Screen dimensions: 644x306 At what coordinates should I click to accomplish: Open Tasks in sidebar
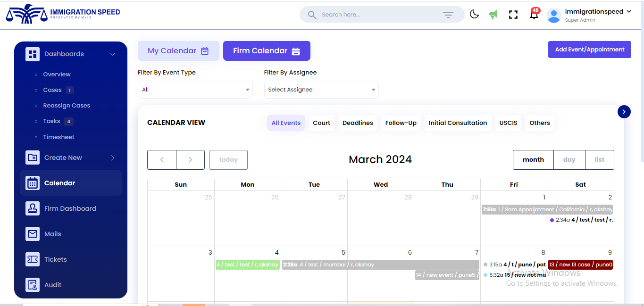point(51,121)
